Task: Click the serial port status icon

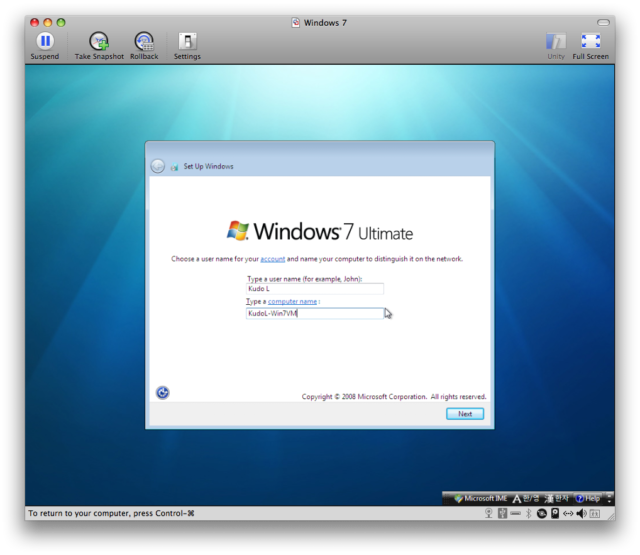Action: click(516, 513)
